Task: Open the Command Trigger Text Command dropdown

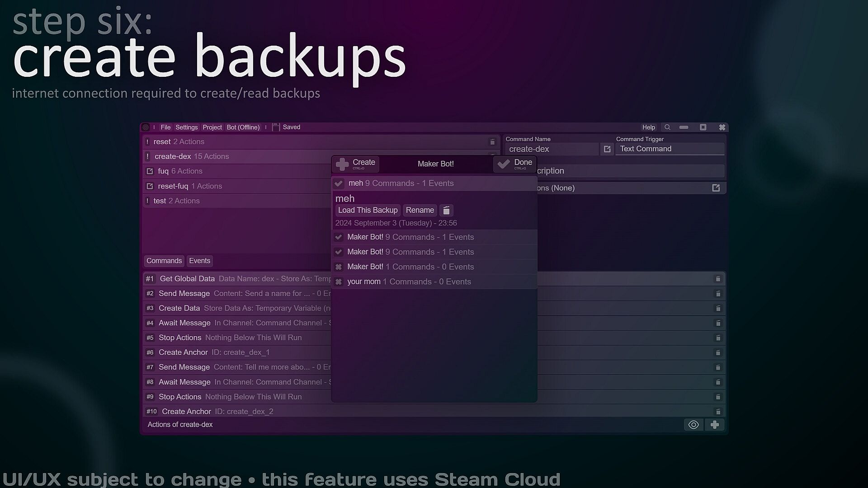Action: (x=670, y=149)
